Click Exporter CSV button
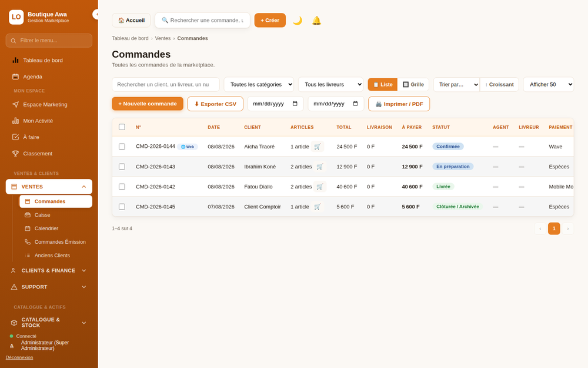The image size is (588, 368). pos(215,104)
